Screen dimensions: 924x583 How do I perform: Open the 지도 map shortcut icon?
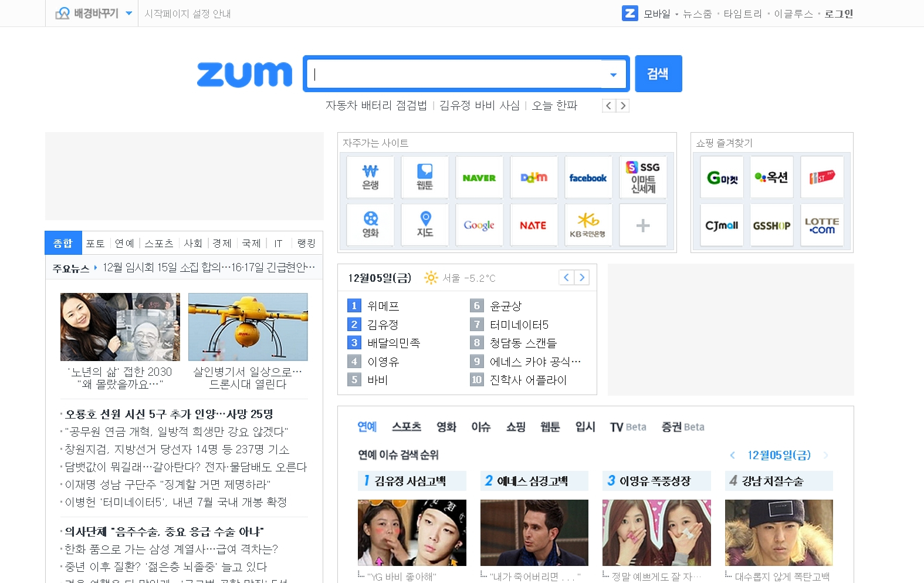425,225
